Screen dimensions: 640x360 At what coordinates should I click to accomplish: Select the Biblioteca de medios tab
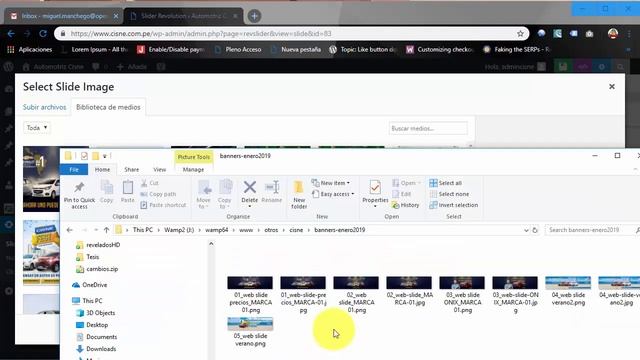108,107
